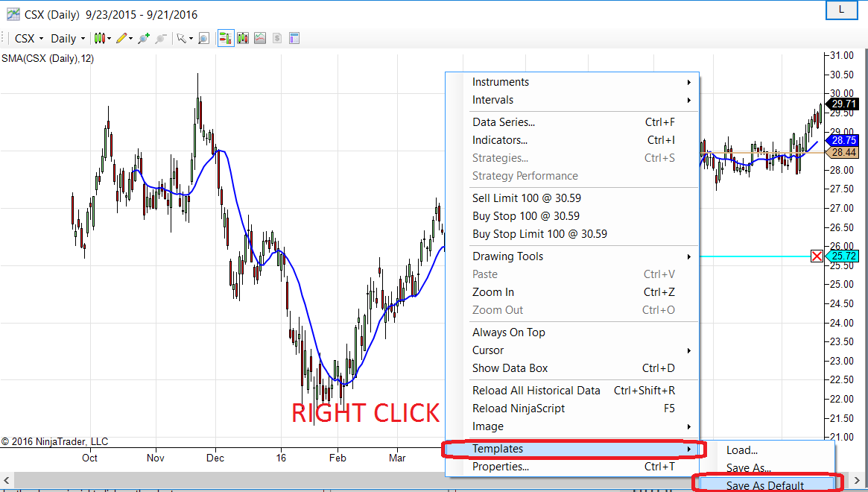The width and height of the screenshot is (868, 492).
Task: Select Sell Limit 100 @ 30.59
Action: (x=572, y=198)
